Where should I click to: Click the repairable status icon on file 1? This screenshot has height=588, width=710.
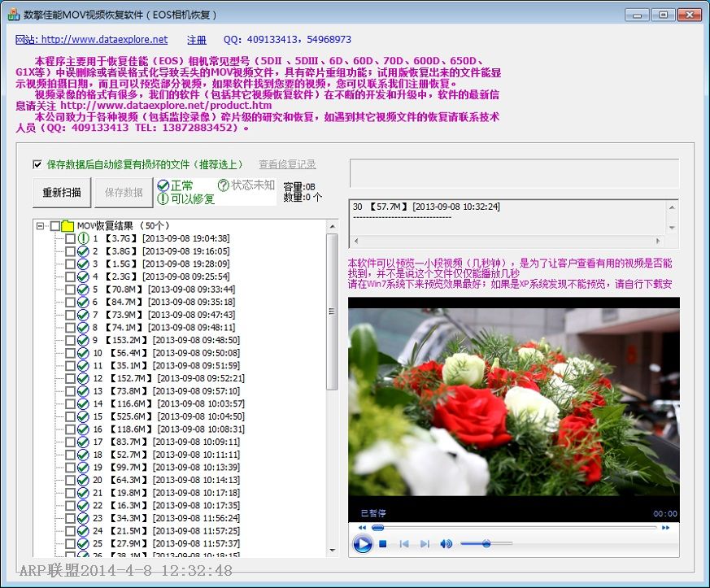(83, 239)
